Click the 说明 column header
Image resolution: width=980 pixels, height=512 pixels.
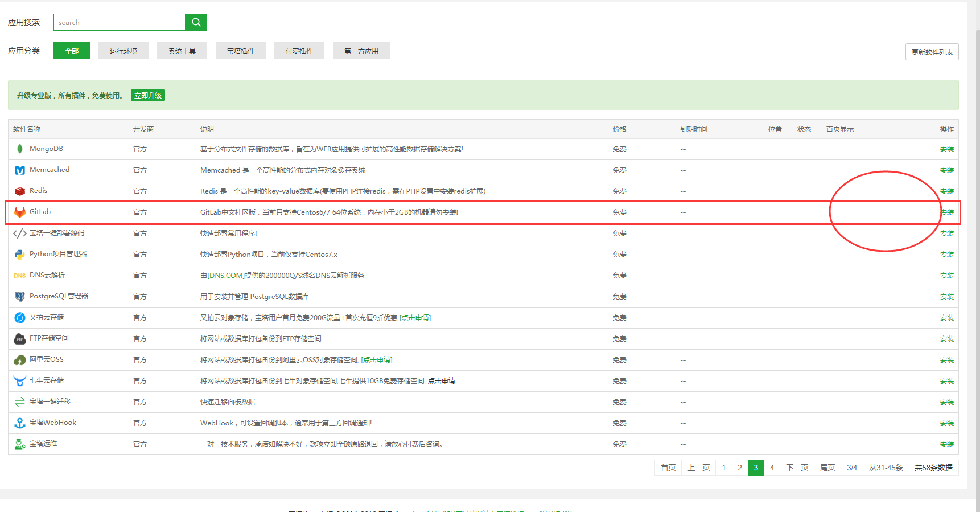(x=207, y=129)
